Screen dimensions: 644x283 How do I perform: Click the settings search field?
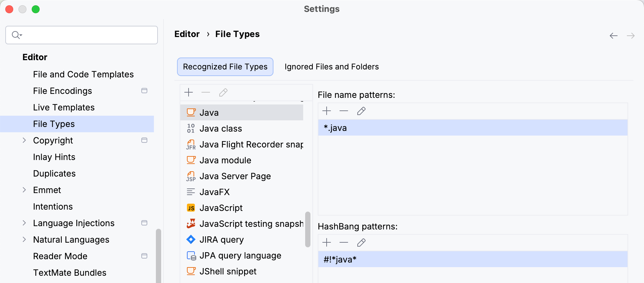click(82, 35)
